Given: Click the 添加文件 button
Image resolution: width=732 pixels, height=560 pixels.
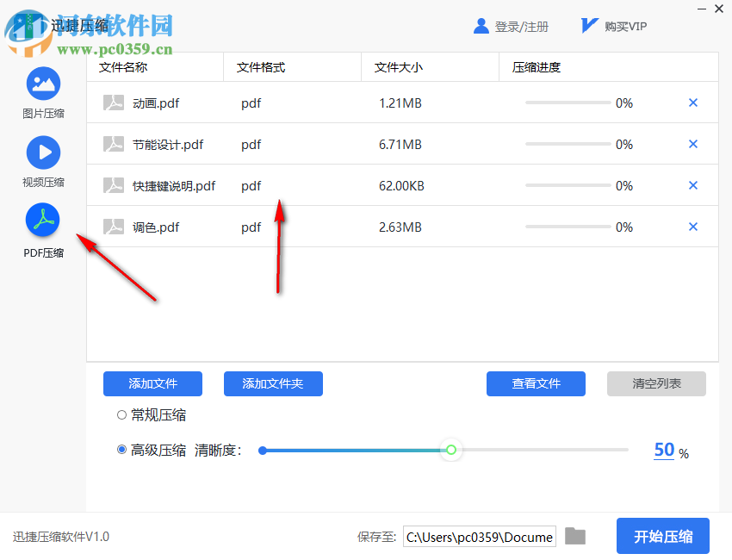Looking at the screenshot, I should pyautogui.click(x=152, y=383).
